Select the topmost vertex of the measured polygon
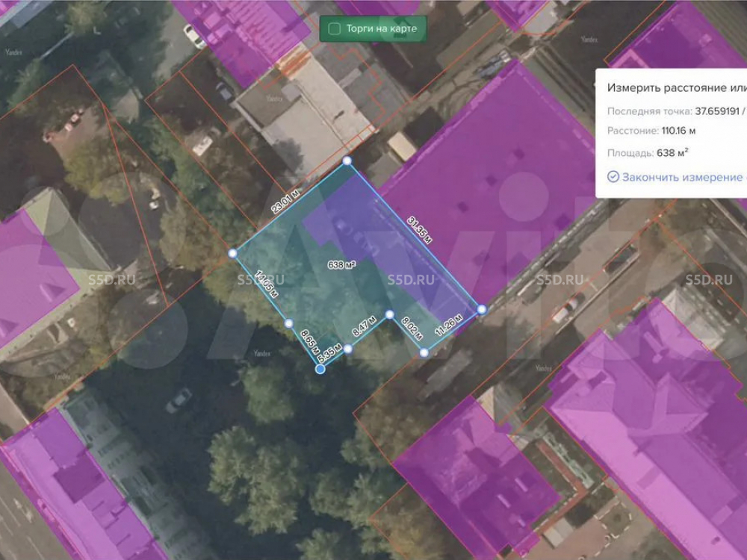Screen dimensions: 747x560 (347, 161)
